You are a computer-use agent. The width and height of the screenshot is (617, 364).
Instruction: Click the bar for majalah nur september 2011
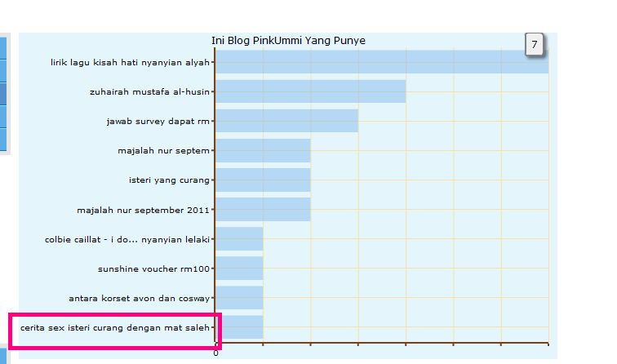pos(263,210)
